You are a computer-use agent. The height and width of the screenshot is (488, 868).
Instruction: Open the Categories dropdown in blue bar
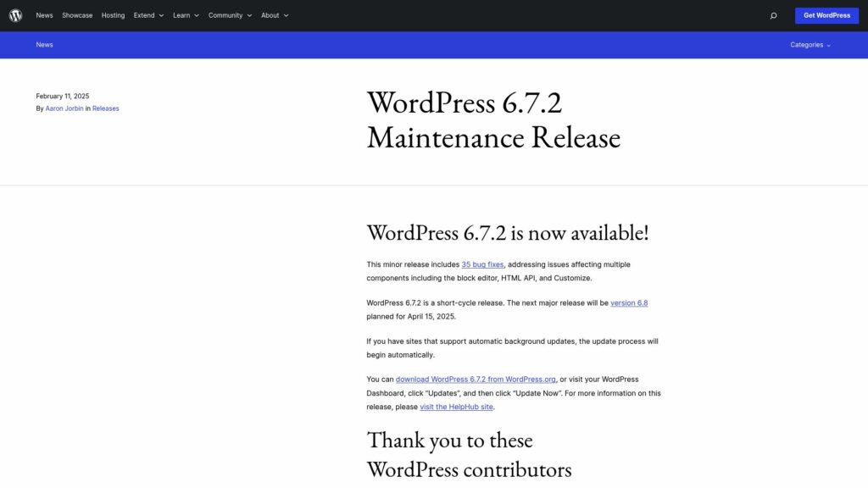[x=810, y=45]
